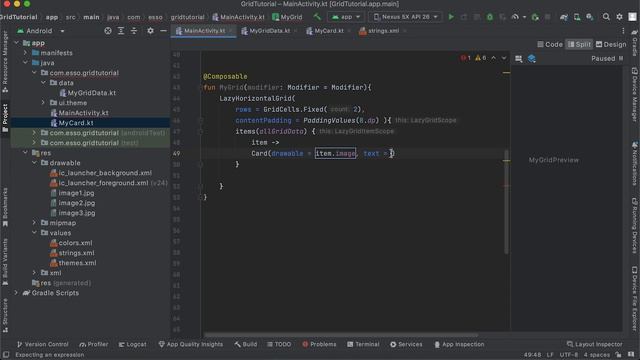
Task: Sync project with Gradle files icon
Action: click(564, 17)
